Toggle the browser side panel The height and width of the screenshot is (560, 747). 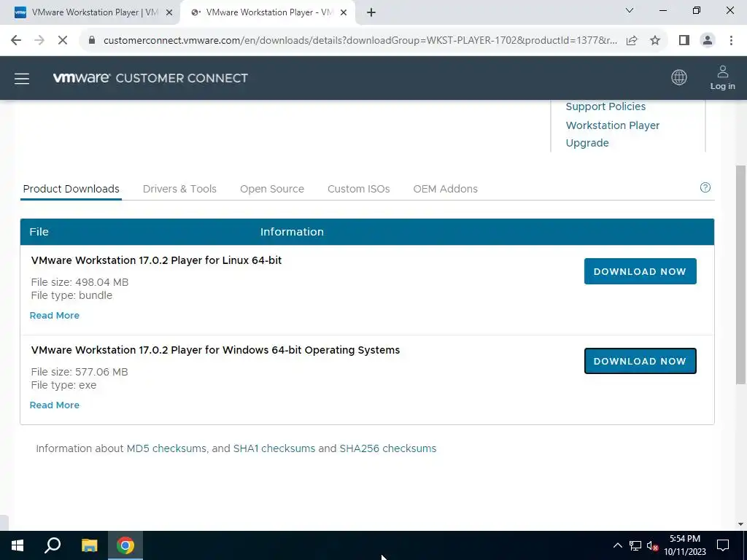pyautogui.click(x=684, y=41)
